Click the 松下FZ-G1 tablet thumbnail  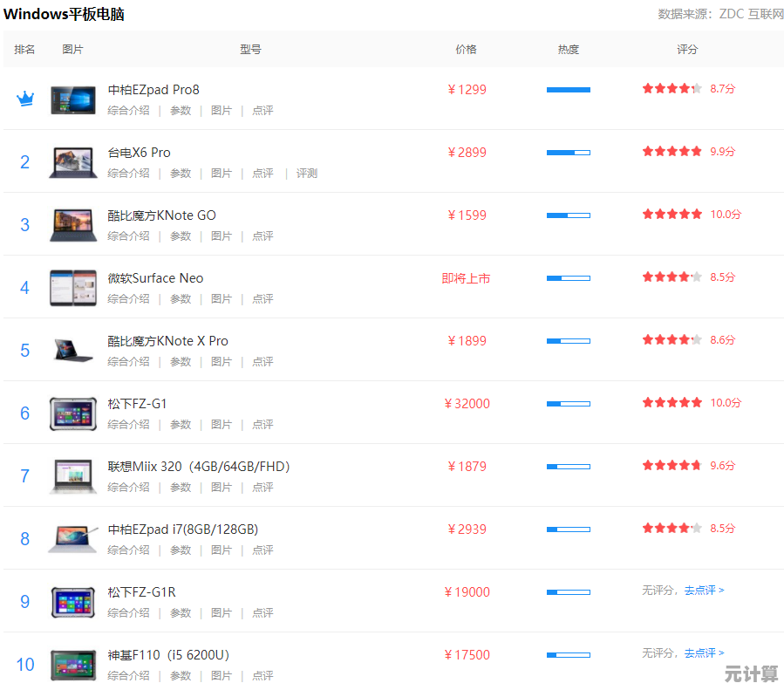[72, 413]
